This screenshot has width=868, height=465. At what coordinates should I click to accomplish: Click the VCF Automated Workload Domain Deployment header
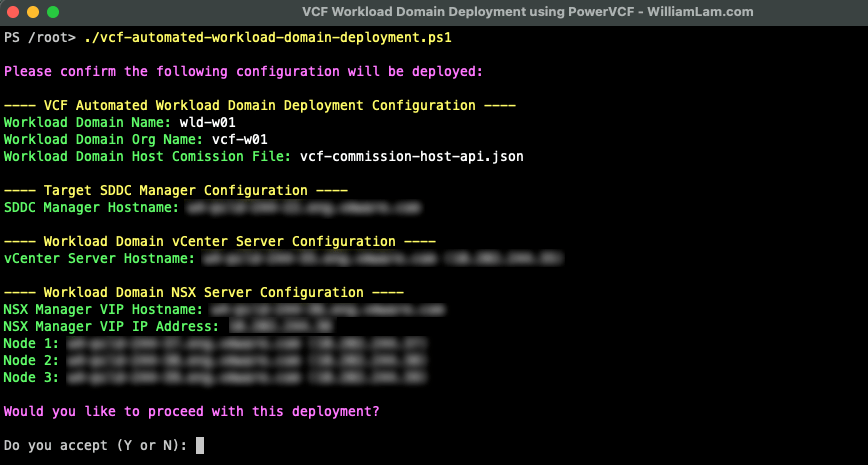click(x=260, y=106)
